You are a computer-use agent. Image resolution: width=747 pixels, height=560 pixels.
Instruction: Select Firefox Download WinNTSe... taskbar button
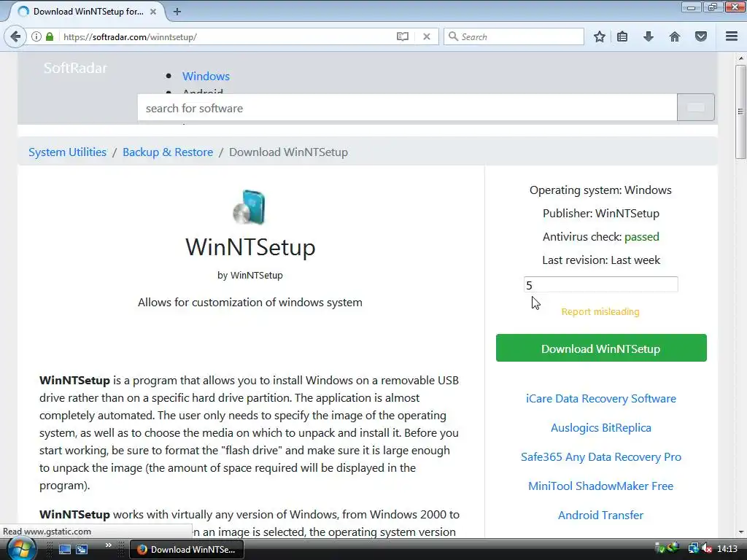(x=187, y=550)
